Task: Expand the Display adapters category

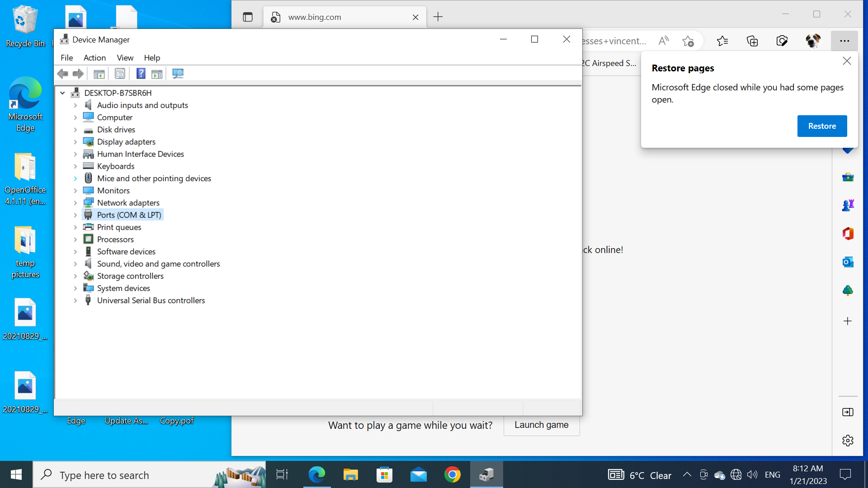Action: 75,142
